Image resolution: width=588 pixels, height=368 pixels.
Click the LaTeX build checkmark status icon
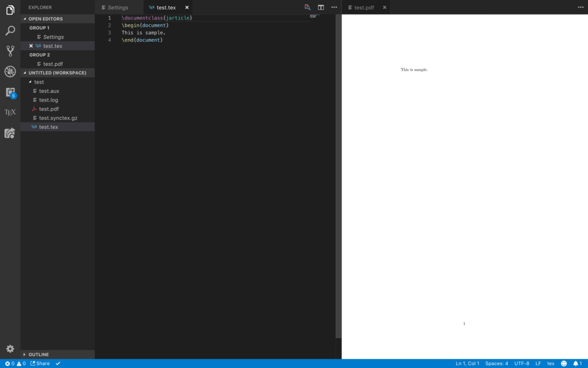click(x=58, y=363)
